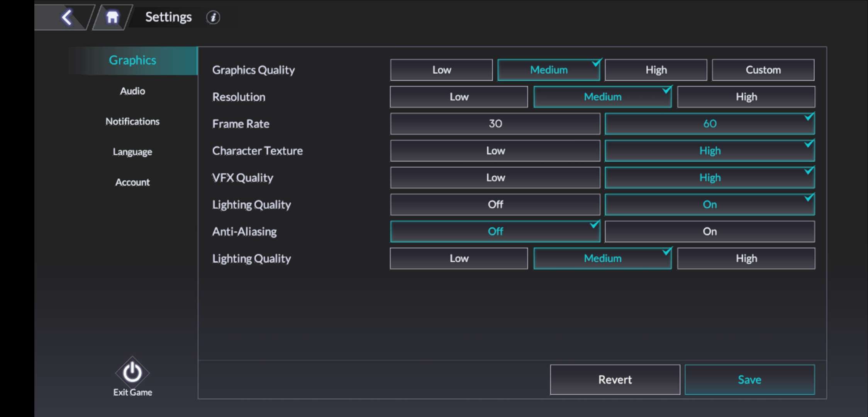Choose High for Resolution
868x417 pixels.
tap(746, 97)
